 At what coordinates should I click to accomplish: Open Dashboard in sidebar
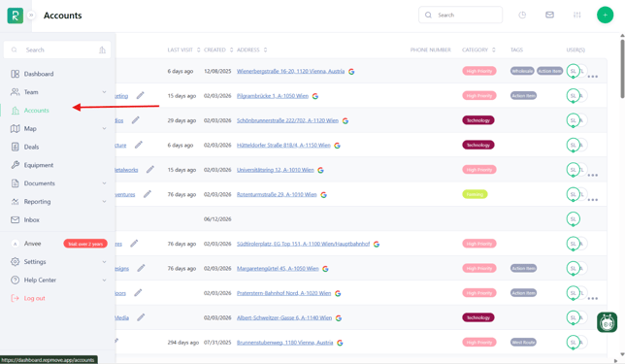tap(39, 74)
